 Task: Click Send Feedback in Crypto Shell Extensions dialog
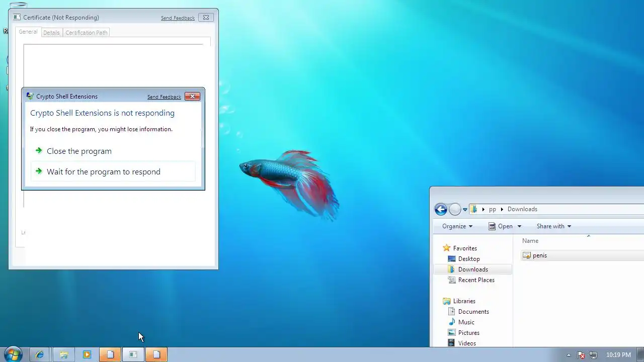164,97
